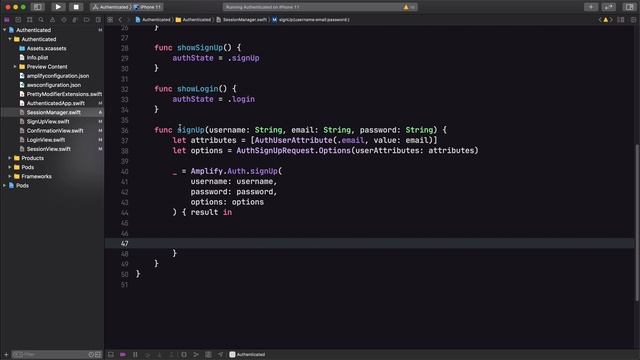Toggle the inspectors panel button

[x=629, y=7]
